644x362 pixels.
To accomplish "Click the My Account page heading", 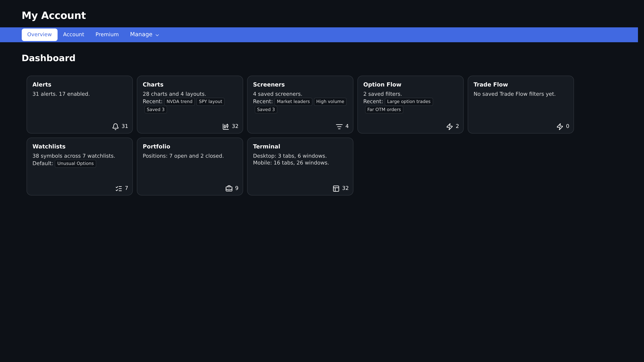I will [54, 15].
